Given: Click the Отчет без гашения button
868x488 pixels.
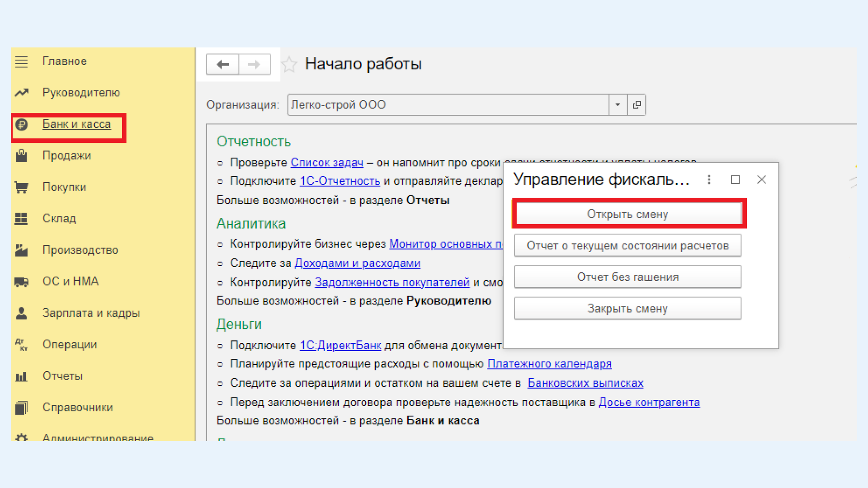Looking at the screenshot, I should 627,277.
